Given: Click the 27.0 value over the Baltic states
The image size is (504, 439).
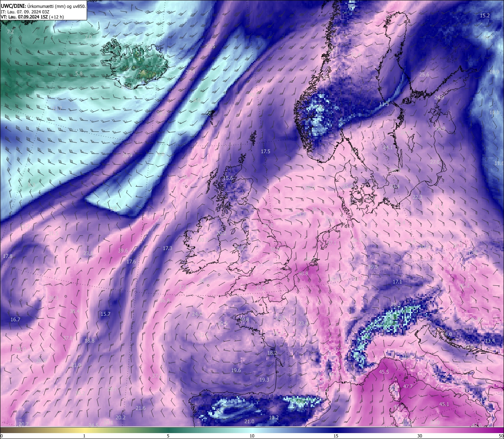Looking at the screenshot, I should click(435, 162).
